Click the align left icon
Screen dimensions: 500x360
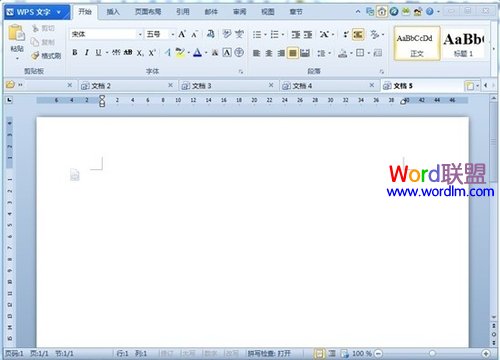[x=256, y=53]
